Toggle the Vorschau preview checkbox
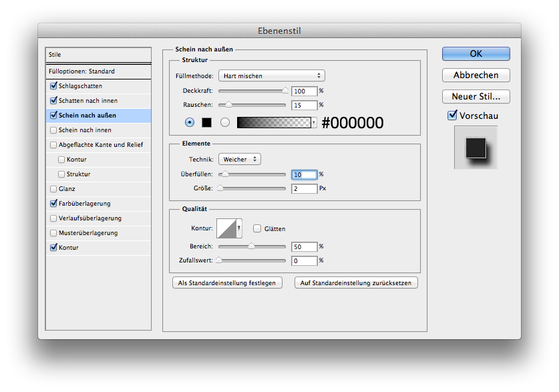This screenshot has height=392, width=559. 452,116
